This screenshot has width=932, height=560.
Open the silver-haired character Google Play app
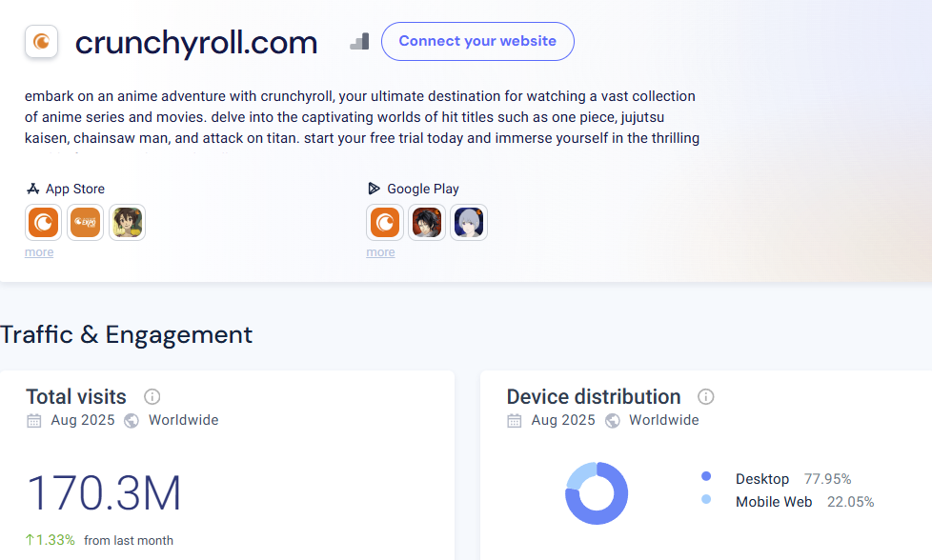469,223
